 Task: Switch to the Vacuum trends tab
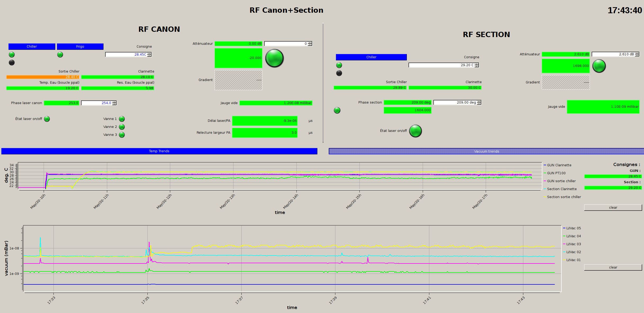point(486,151)
